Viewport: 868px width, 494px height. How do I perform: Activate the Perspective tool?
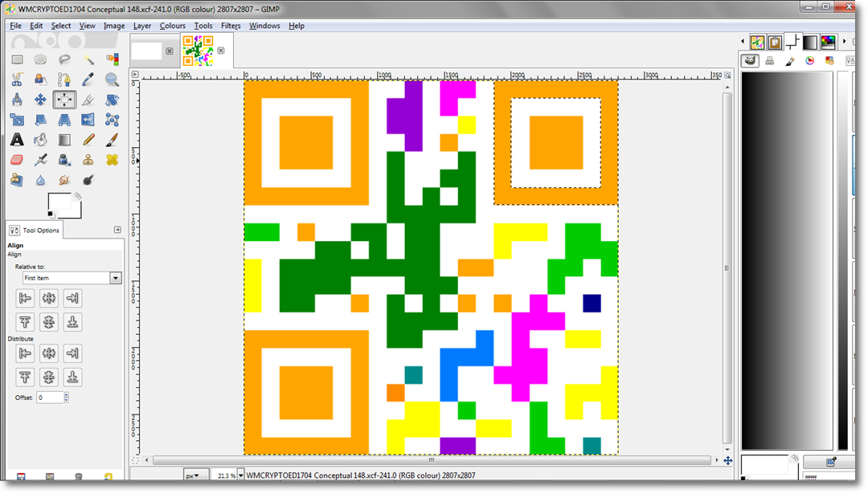click(x=64, y=120)
